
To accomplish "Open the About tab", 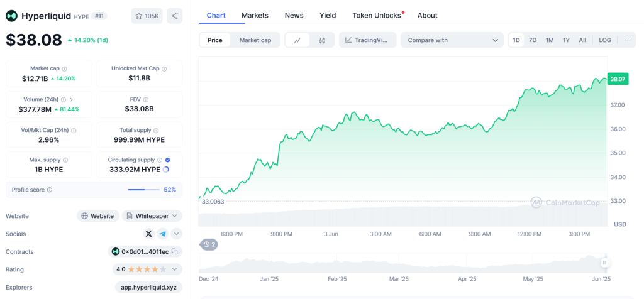I will point(428,16).
